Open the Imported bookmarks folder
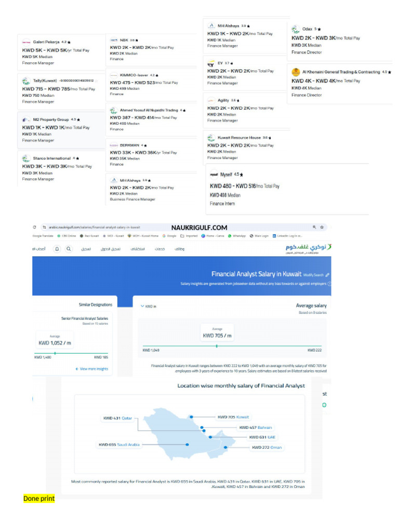The image size is (399, 532). (189, 236)
